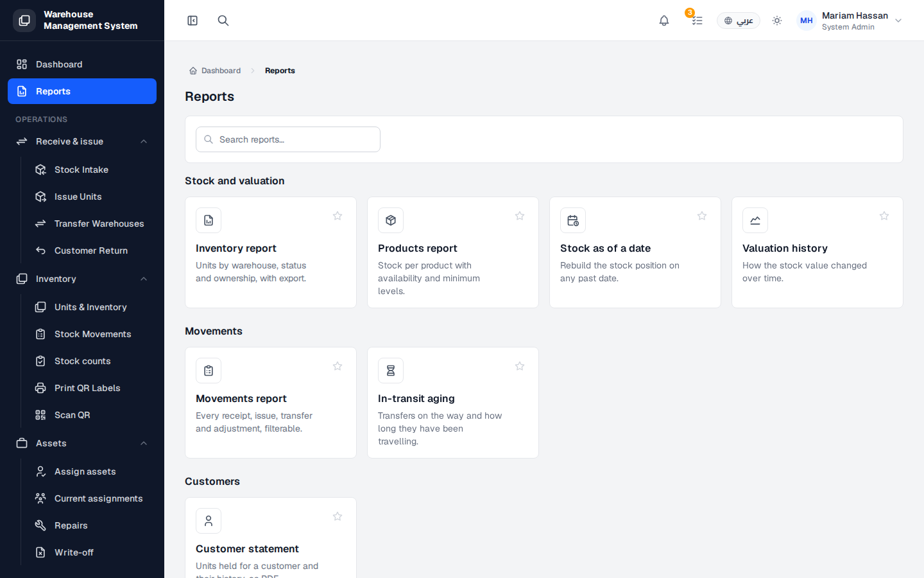Navigate to Transfer Warehouses
Screen dimensions: 924x578
[91, 223]
